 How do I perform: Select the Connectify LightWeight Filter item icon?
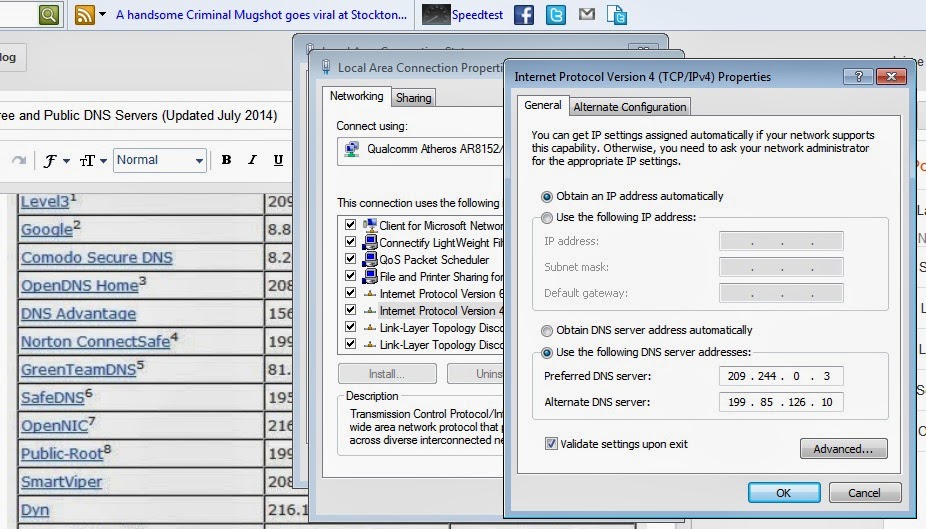coord(370,242)
